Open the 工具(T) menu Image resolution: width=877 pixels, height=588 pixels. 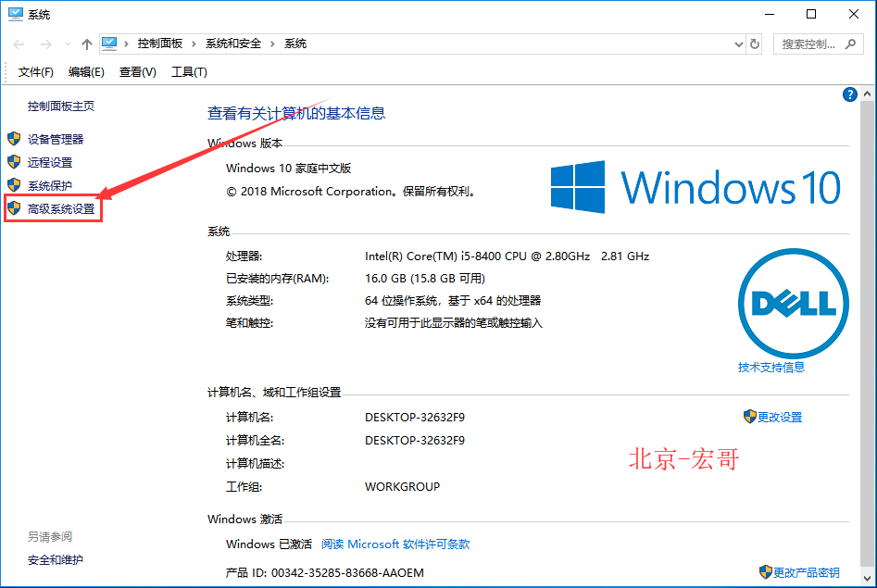(x=189, y=72)
